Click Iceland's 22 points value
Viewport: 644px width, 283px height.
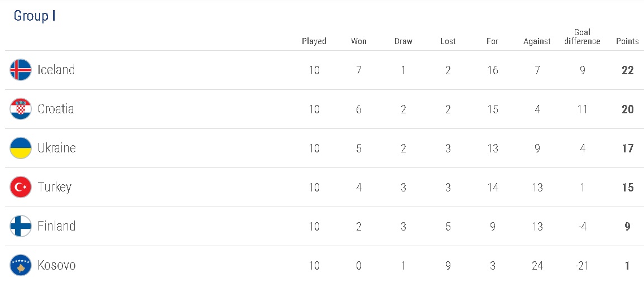click(627, 70)
